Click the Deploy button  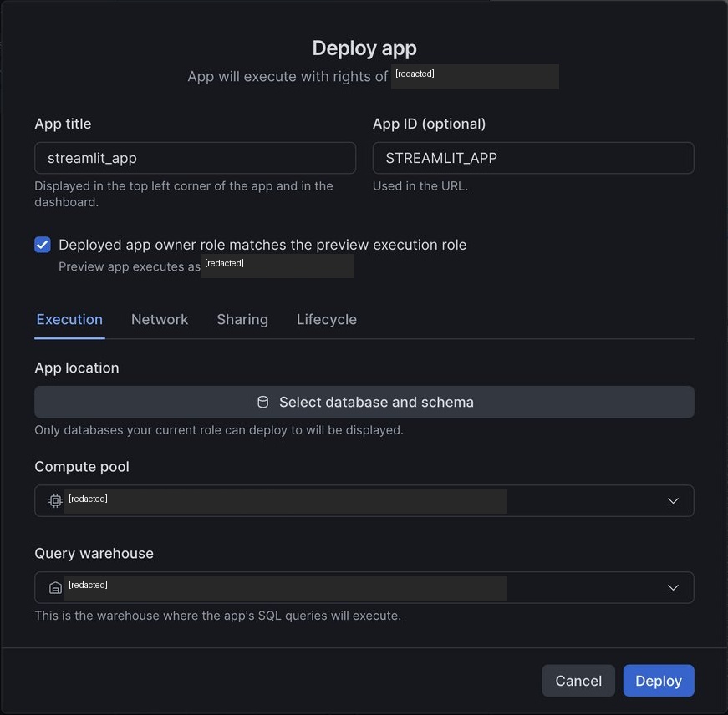click(659, 681)
